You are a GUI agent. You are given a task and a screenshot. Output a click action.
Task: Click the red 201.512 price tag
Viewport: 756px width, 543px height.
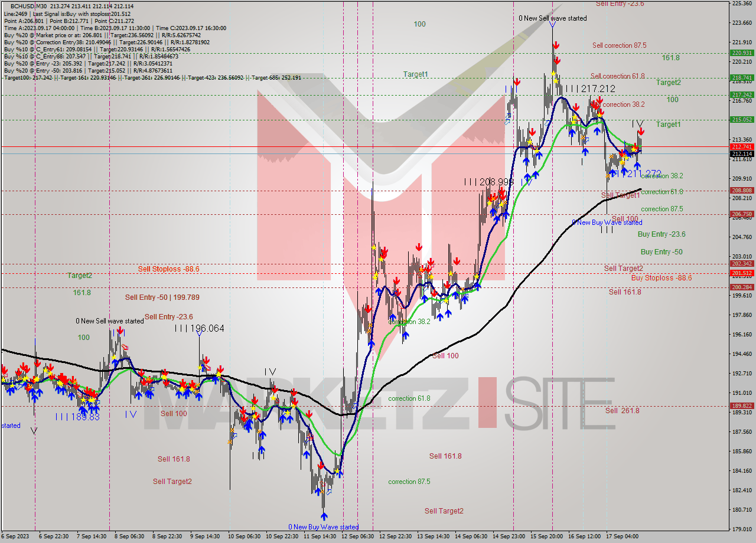(742, 273)
